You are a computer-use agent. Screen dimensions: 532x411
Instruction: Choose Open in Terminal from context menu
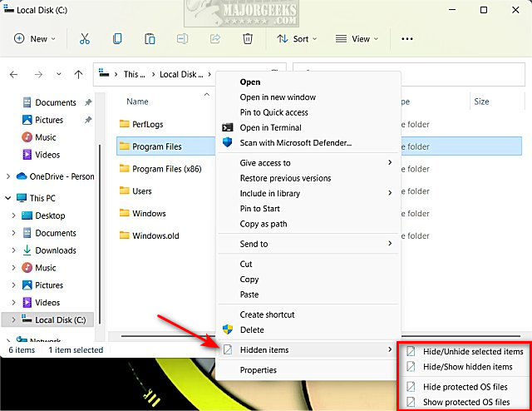tap(270, 127)
